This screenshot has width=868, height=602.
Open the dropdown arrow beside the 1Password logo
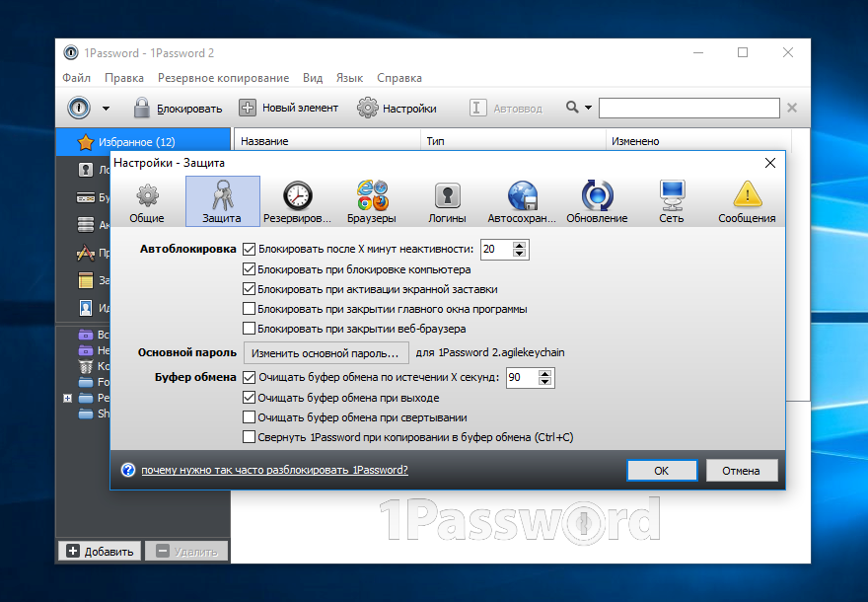click(x=106, y=109)
